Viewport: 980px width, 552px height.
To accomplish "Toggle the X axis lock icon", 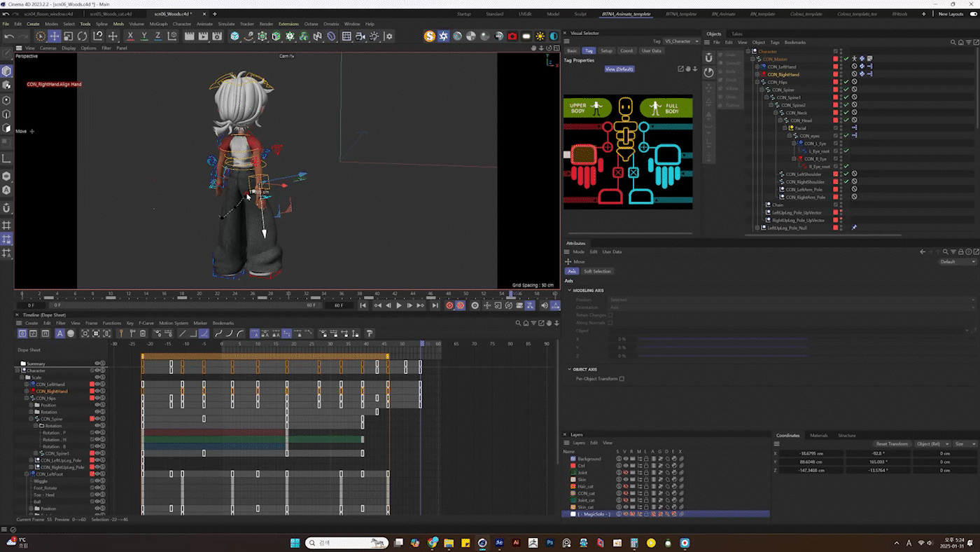I will tap(130, 36).
